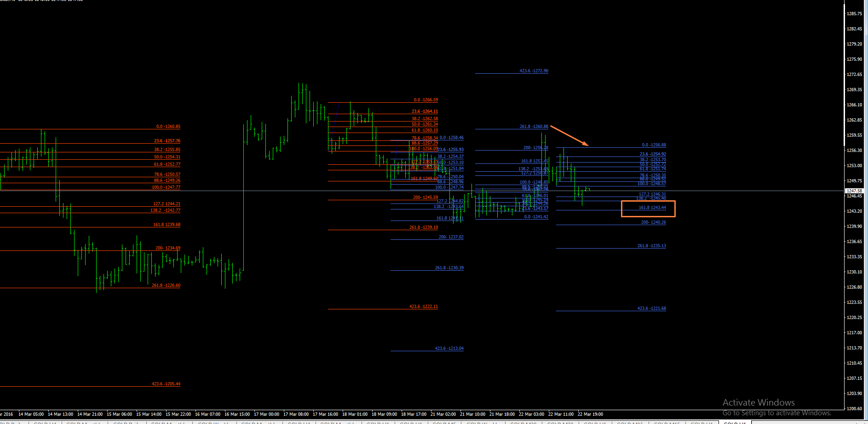Select the '261.8 -1235.13' extension label
The height and width of the screenshot is (424, 868).
652,246
